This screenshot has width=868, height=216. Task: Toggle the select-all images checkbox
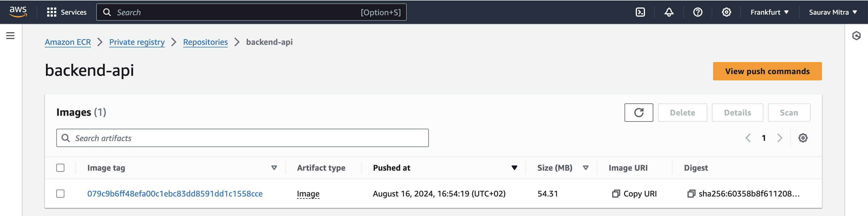60,168
